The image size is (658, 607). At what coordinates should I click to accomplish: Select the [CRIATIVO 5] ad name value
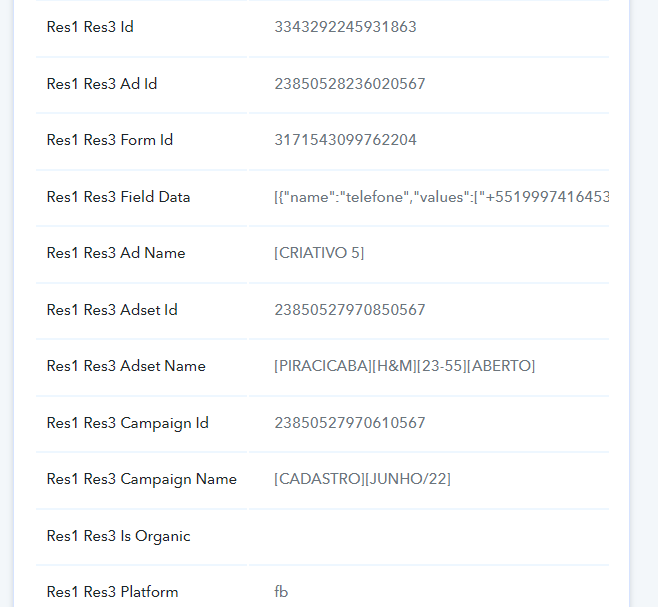(x=319, y=253)
